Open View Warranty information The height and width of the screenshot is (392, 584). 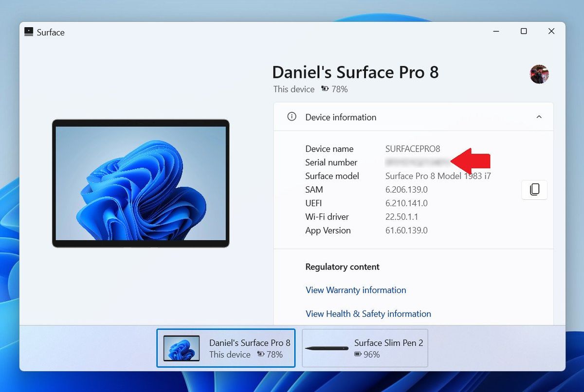coord(356,290)
